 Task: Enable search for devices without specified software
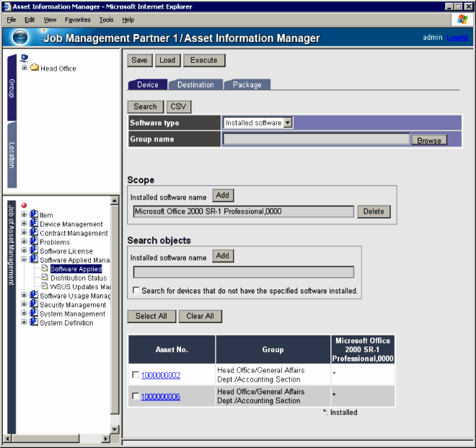[136, 291]
